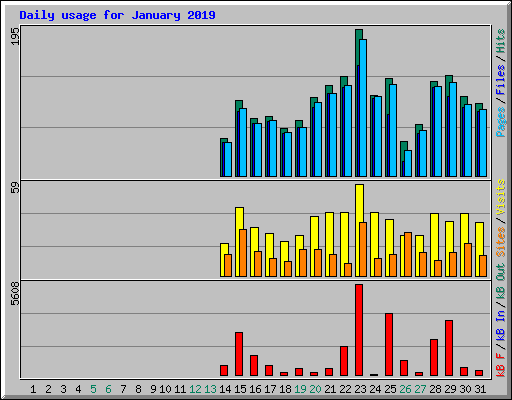The width and height of the screenshot is (512, 400).
Task: Click the red 'kB F' legend label
Action: (x=501, y=364)
